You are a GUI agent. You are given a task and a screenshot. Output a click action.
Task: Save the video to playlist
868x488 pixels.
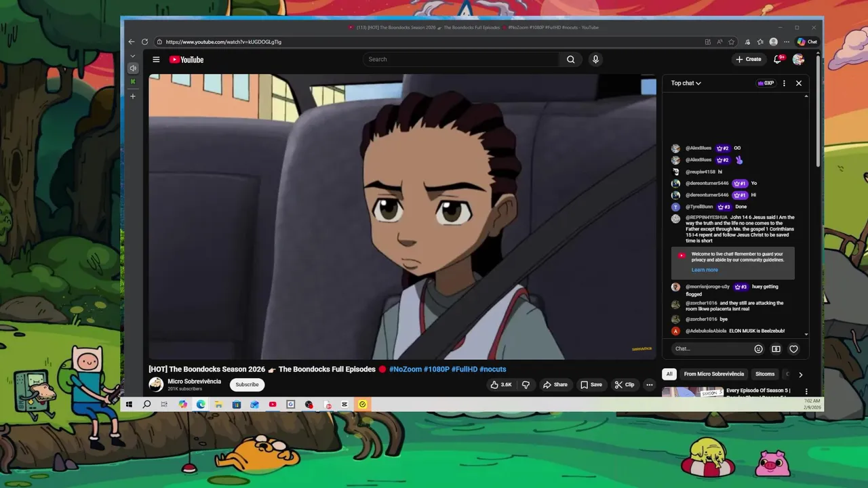(591, 385)
